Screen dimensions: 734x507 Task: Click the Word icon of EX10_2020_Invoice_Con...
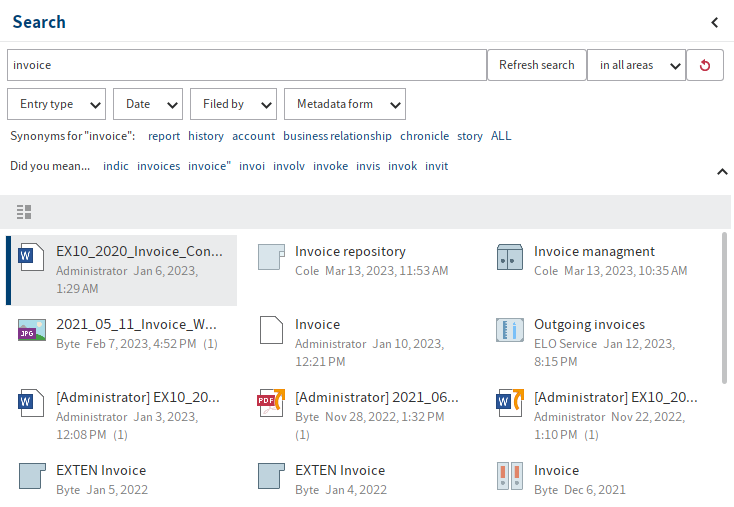pyautogui.click(x=31, y=257)
